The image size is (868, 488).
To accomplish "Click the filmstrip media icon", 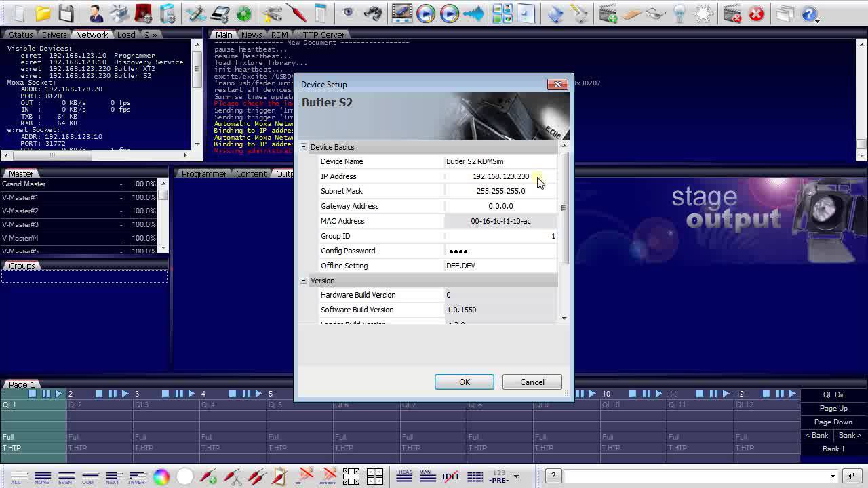I will click(x=402, y=13).
